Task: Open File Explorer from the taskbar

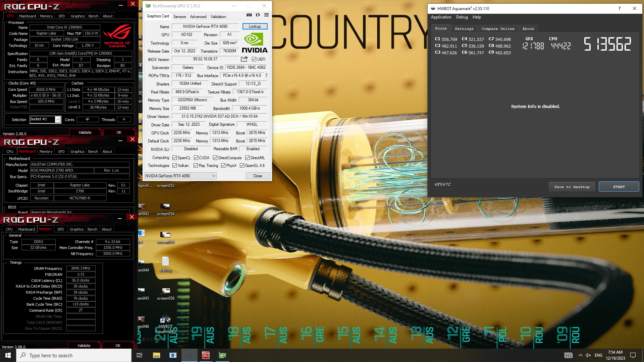Action: click(x=156, y=355)
